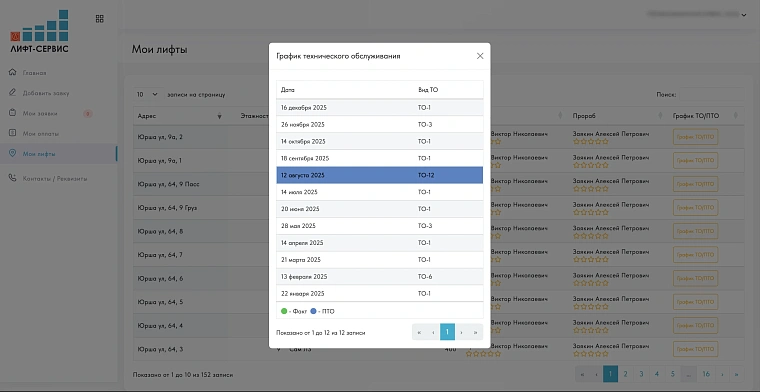The width and height of the screenshot is (760, 392).
Task: Go to the next page of lifts table
Action: pos(723,374)
